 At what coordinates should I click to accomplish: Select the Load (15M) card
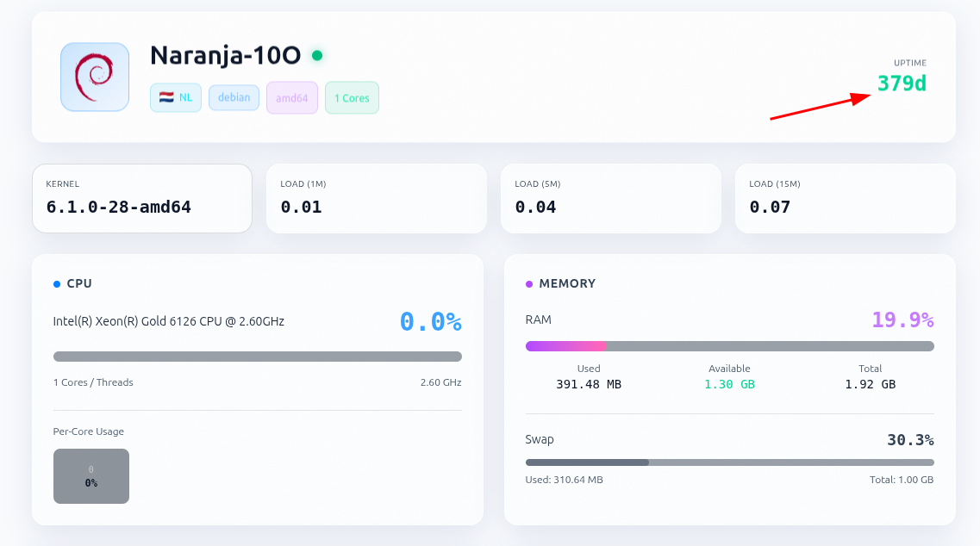[x=845, y=198]
